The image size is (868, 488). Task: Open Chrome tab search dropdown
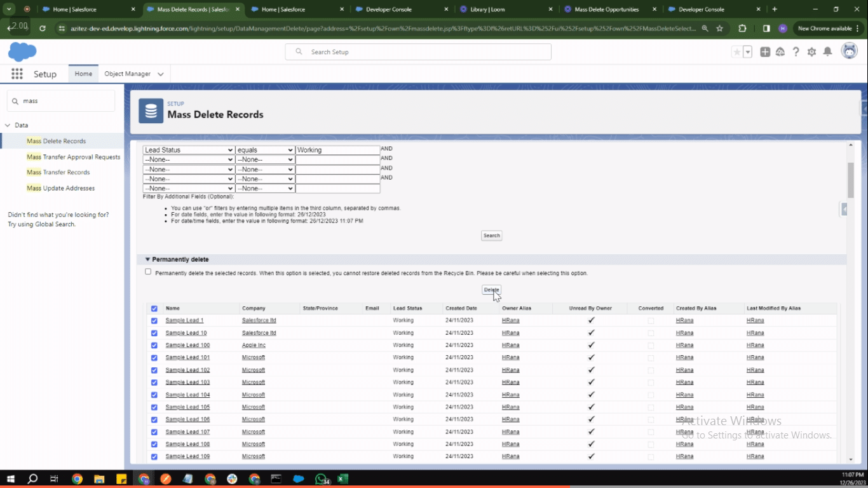(10, 10)
